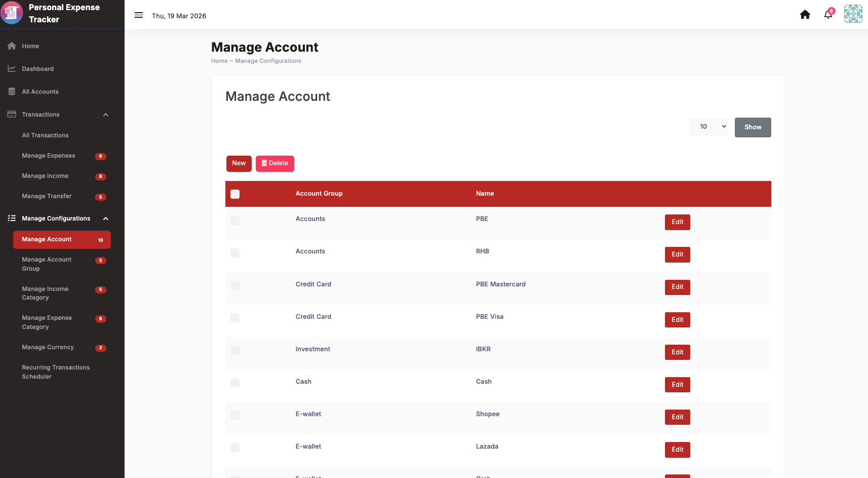Click the Manage Account Group count badge
Screen dimensions: 868x478
(101, 260)
